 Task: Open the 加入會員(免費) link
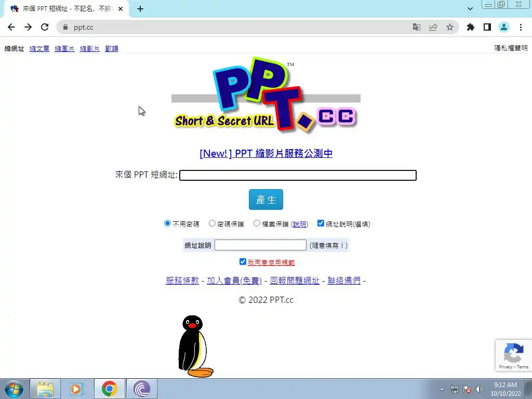point(234,281)
